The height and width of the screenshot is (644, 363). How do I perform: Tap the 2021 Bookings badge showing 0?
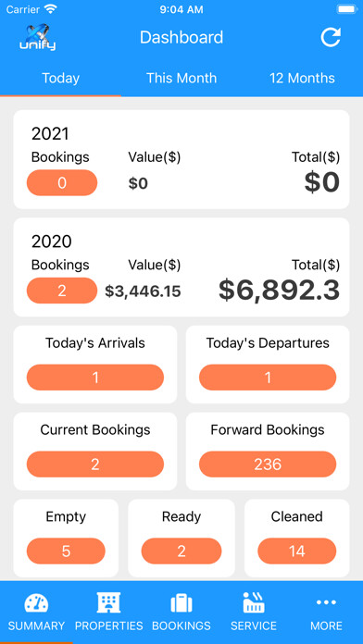point(62,183)
